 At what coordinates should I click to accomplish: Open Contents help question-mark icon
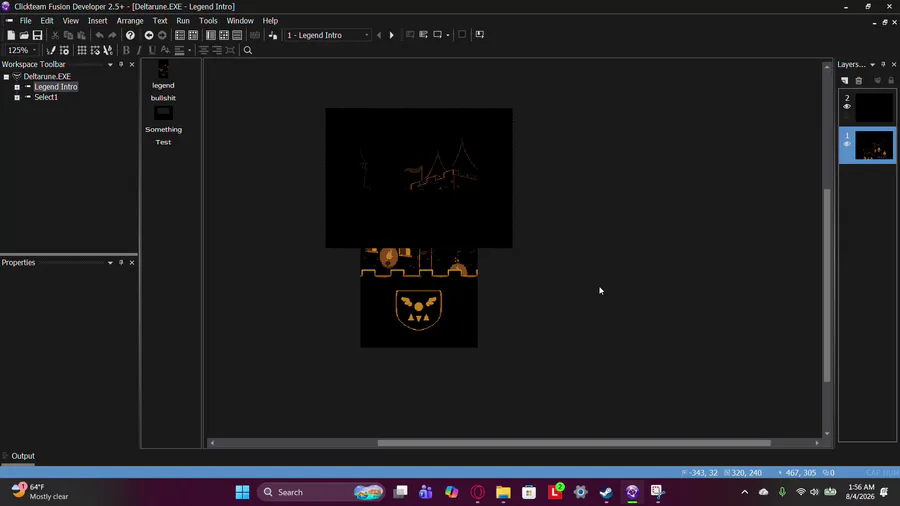point(130,35)
